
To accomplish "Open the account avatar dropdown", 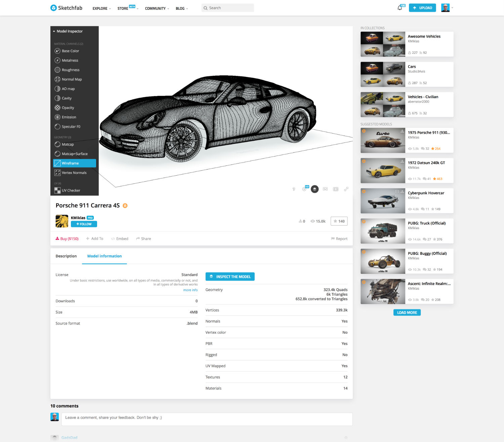I will [447, 8].
